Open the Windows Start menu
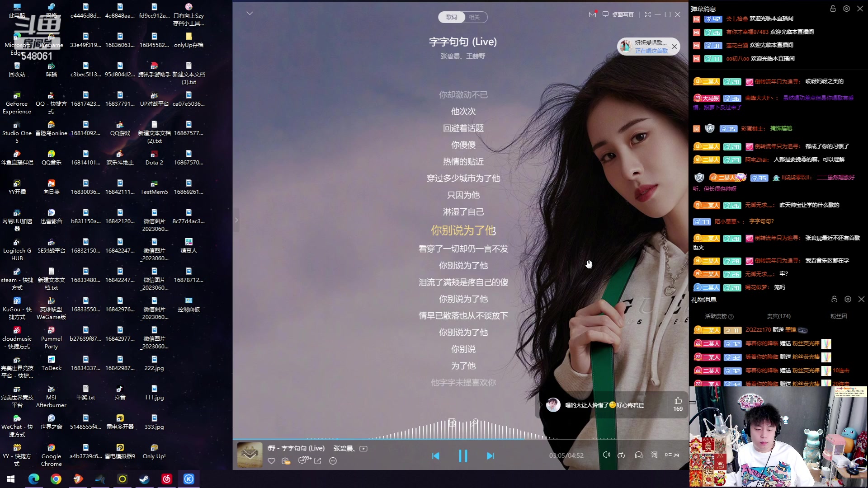The image size is (868, 488). point(11,479)
